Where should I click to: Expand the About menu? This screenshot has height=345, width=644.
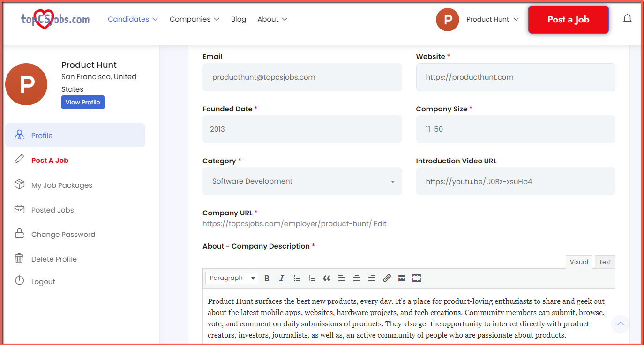tap(272, 19)
